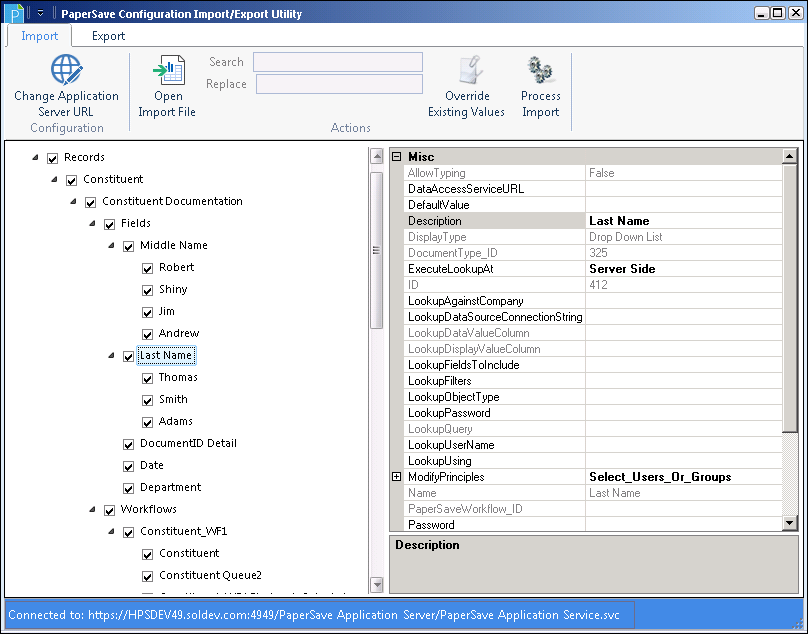
Task: Collapse the Constituent_WF1 node
Action: 111,531
